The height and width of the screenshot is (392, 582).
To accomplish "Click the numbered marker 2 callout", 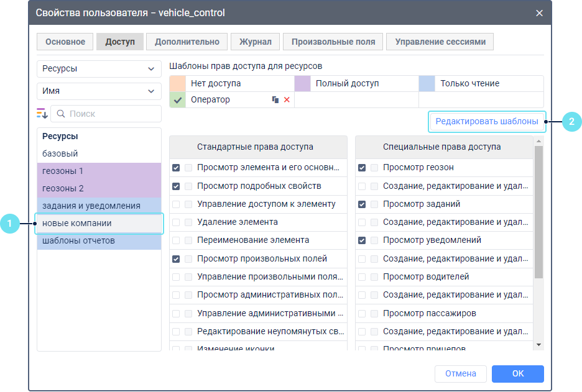I will tap(571, 122).
